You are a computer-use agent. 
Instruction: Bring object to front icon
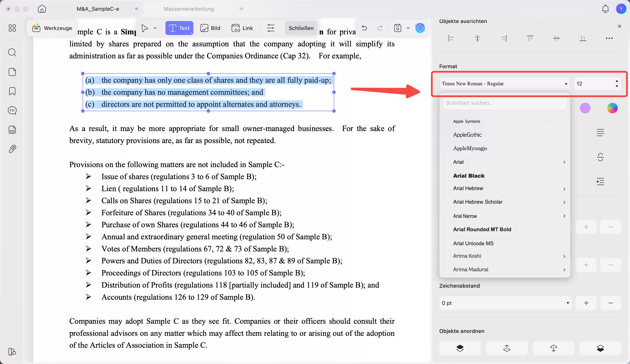tap(460, 348)
